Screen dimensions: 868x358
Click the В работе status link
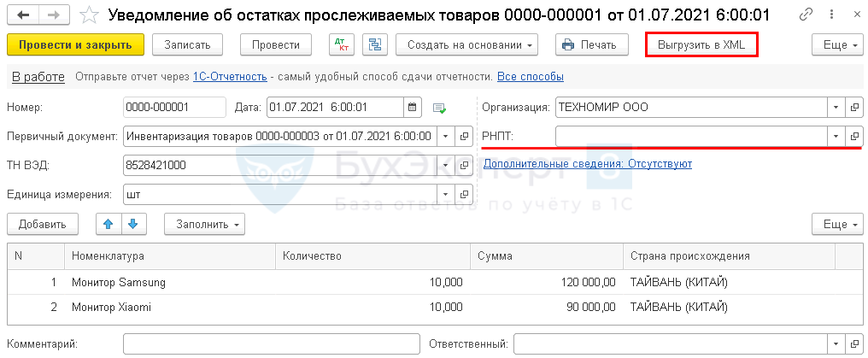coord(38,77)
